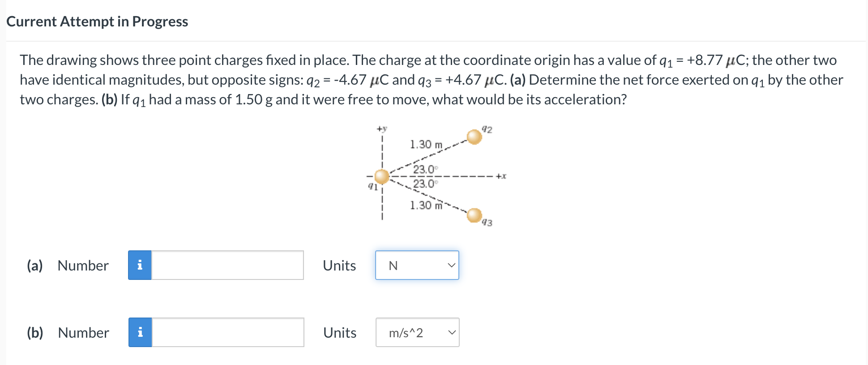The height and width of the screenshot is (365, 868).
Task: Click the Units label next to part (a)
Action: point(339,265)
